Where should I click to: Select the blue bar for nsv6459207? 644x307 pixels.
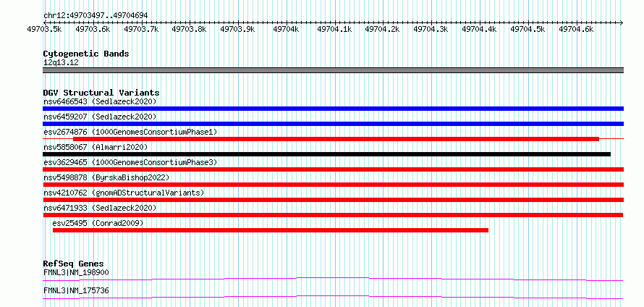point(333,124)
